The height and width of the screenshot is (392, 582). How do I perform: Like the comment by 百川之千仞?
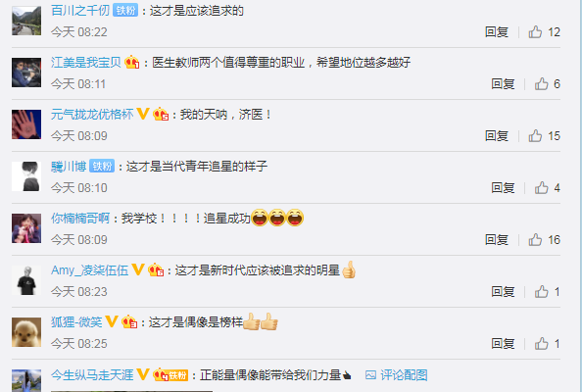pos(535,32)
